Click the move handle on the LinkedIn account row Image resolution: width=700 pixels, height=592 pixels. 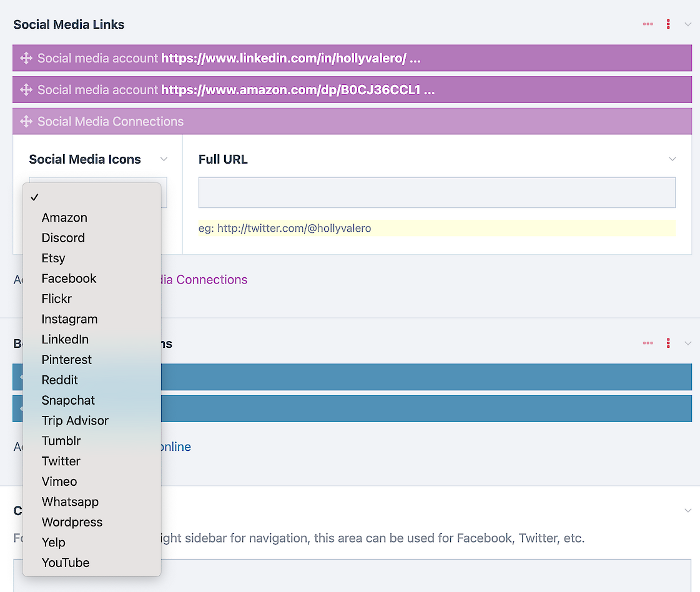(26, 58)
